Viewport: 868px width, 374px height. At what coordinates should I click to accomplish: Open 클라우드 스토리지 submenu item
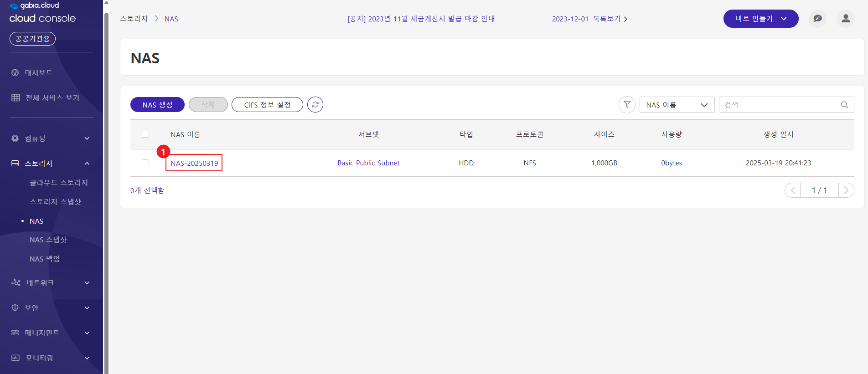point(59,183)
